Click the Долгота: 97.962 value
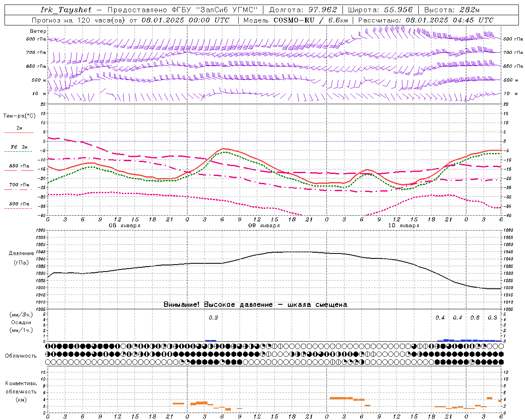Viewport: 525px width, 420px height. tap(303, 10)
